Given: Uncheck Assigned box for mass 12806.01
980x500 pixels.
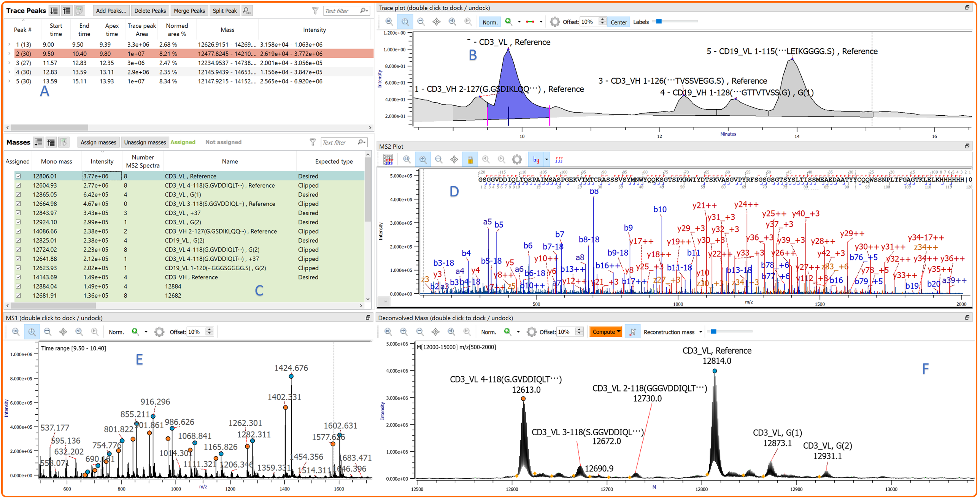Looking at the screenshot, I should [x=18, y=176].
